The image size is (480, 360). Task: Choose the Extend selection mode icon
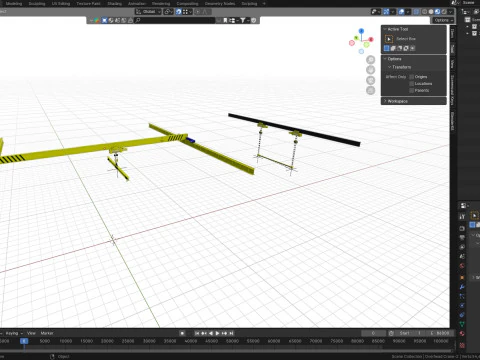pos(393,48)
